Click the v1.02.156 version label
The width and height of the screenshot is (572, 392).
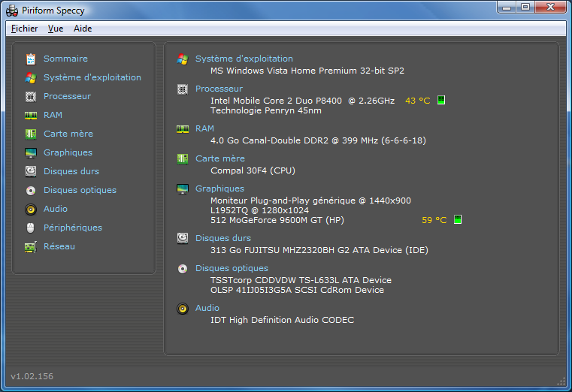click(x=32, y=377)
